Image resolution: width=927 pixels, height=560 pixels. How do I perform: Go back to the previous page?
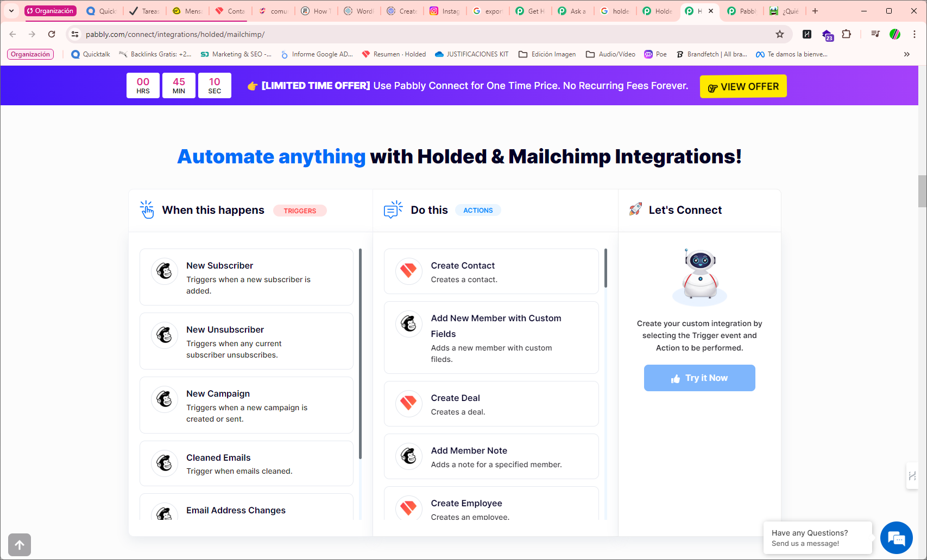click(12, 34)
